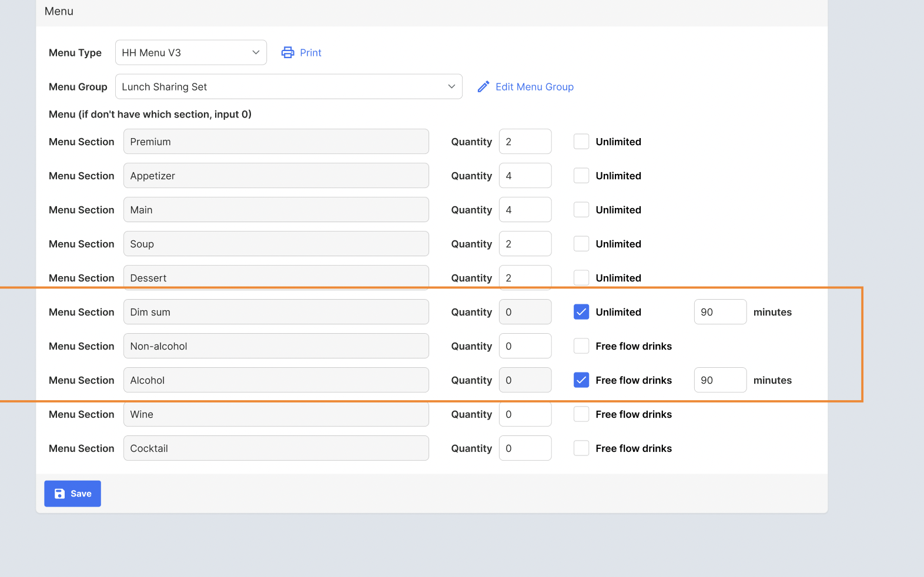Click the Alcohol minutes input field
This screenshot has height=577, width=924.
719,380
